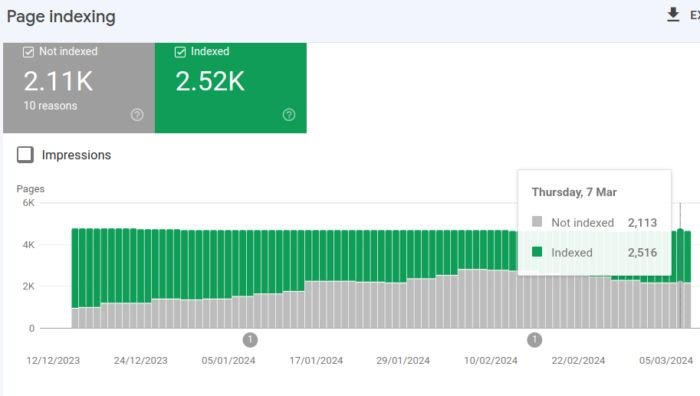Click the green Indexed legend swatch

pos(537,252)
